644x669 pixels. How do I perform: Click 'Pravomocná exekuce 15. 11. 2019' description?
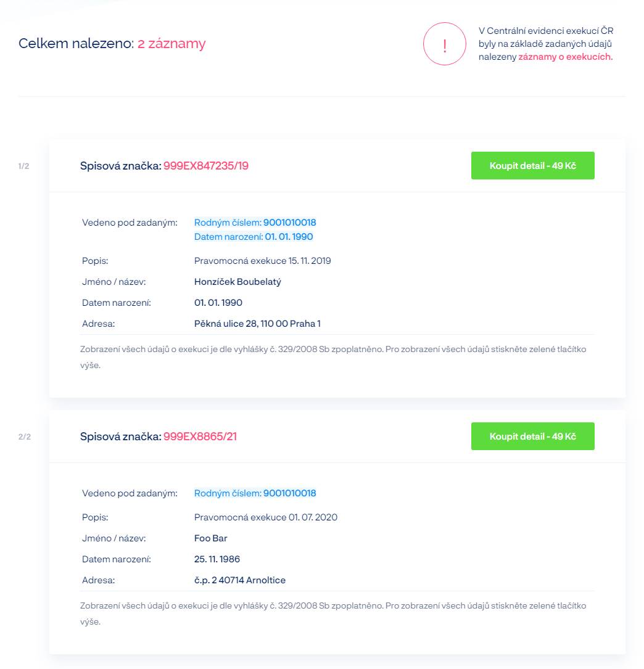pos(262,261)
